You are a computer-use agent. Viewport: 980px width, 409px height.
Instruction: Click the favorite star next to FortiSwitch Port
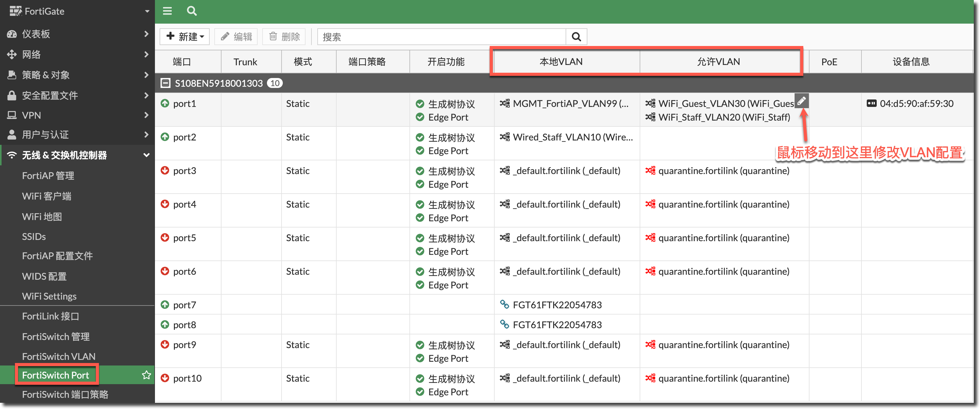[x=147, y=375]
